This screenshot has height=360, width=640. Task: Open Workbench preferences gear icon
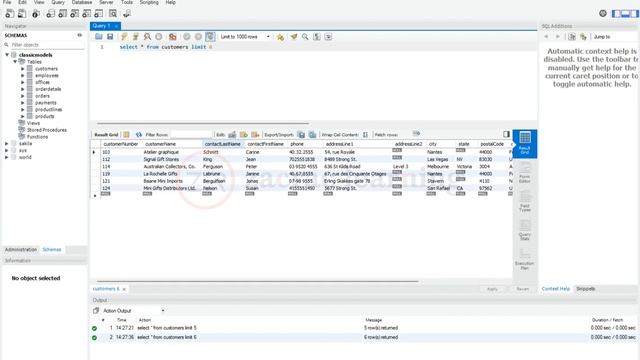point(603,13)
